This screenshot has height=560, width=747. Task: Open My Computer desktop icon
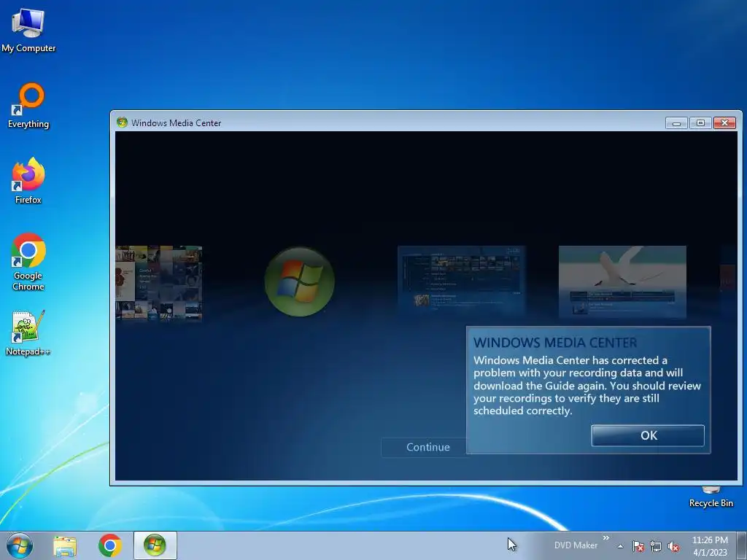pos(28,30)
